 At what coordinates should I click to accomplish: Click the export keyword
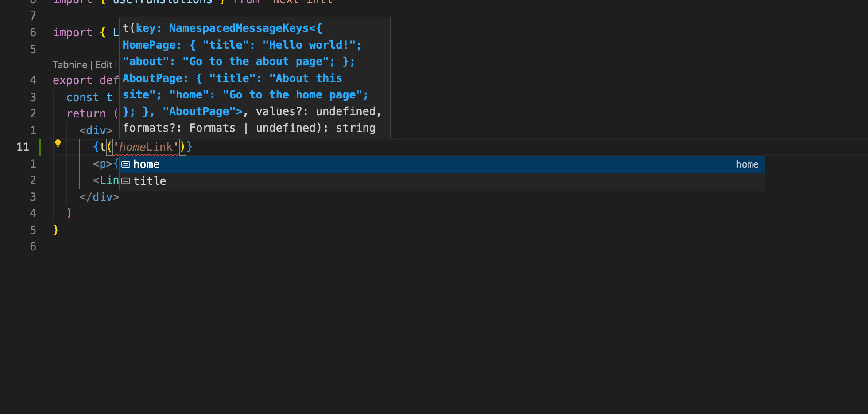[x=73, y=80]
